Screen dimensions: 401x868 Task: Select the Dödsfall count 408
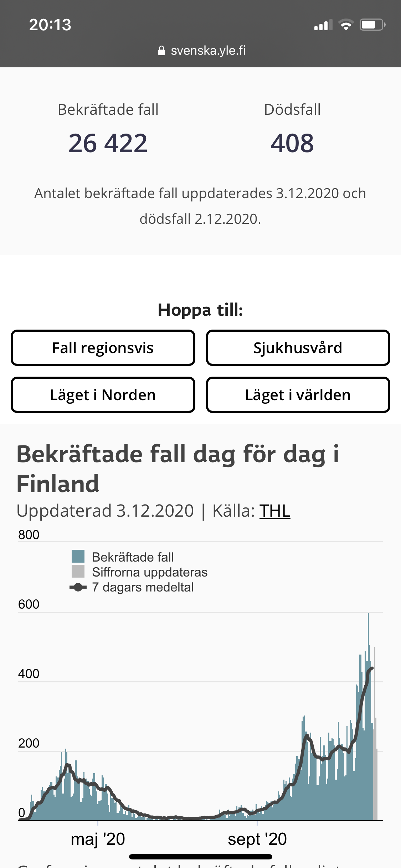pos(292,143)
